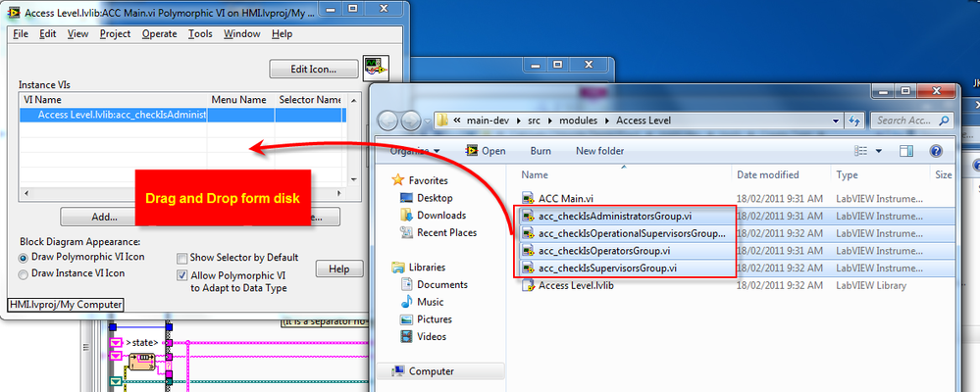Click right arrow of horizontal scrollbar

[339, 193]
